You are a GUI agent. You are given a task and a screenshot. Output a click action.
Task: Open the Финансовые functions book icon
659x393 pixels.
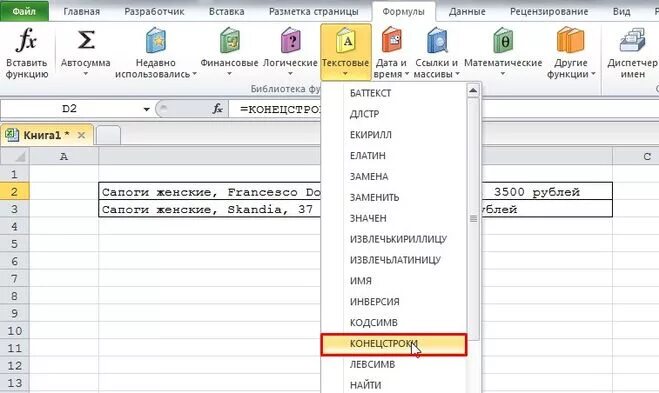(229, 40)
